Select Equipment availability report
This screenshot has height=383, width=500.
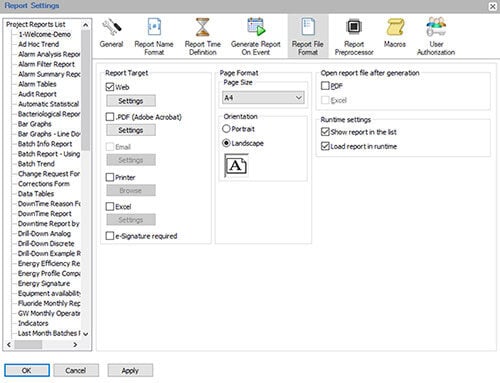pos(49,293)
